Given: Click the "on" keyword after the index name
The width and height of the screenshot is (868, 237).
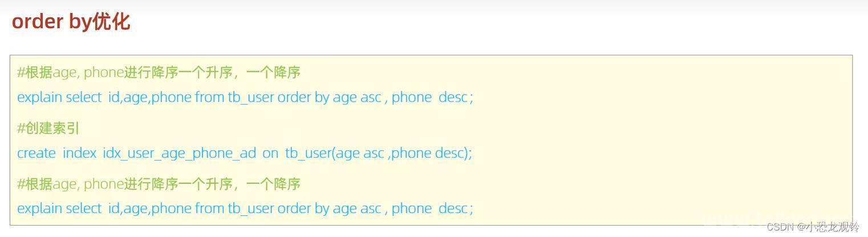Looking at the screenshot, I should point(270,153).
